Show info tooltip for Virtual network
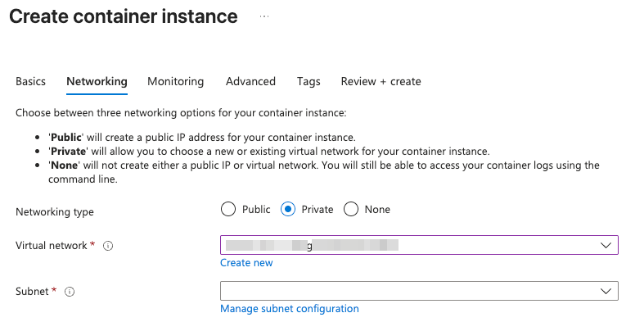This screenshot has width=644, height=331. point(108,246)
